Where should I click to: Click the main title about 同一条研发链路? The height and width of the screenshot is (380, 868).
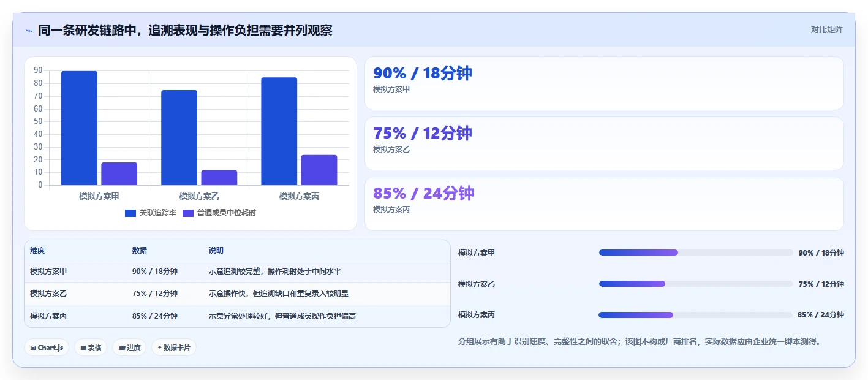(x=185, y=30)
